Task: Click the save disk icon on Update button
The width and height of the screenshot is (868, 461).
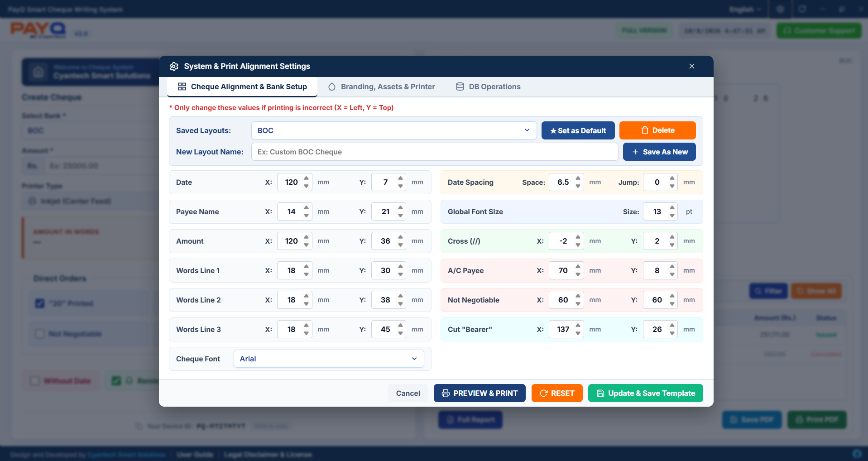Action: tap(600, 393)
